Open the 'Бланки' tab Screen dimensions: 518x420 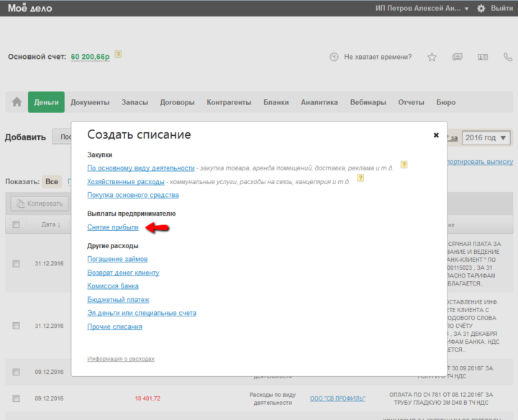(276, 102)
